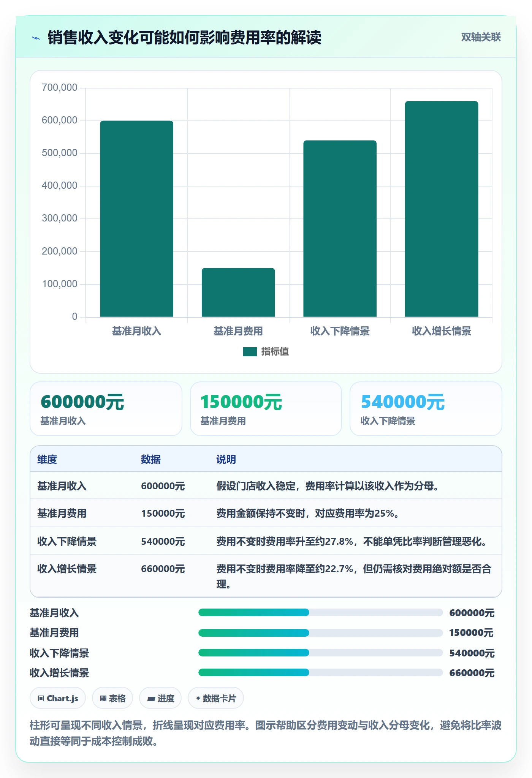The image size is (532, 778).
Task: Click the 200,000 y-axis tick label
Action: [60, 251]
